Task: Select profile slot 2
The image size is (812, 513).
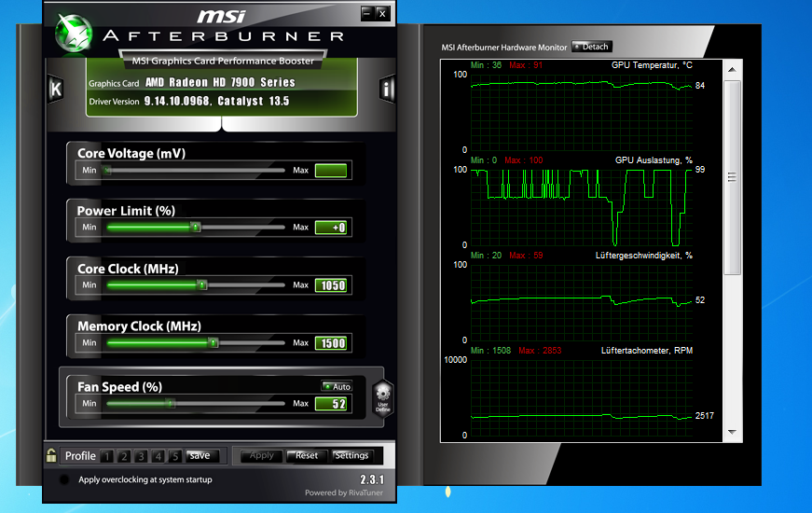Action: coord(124,456)
